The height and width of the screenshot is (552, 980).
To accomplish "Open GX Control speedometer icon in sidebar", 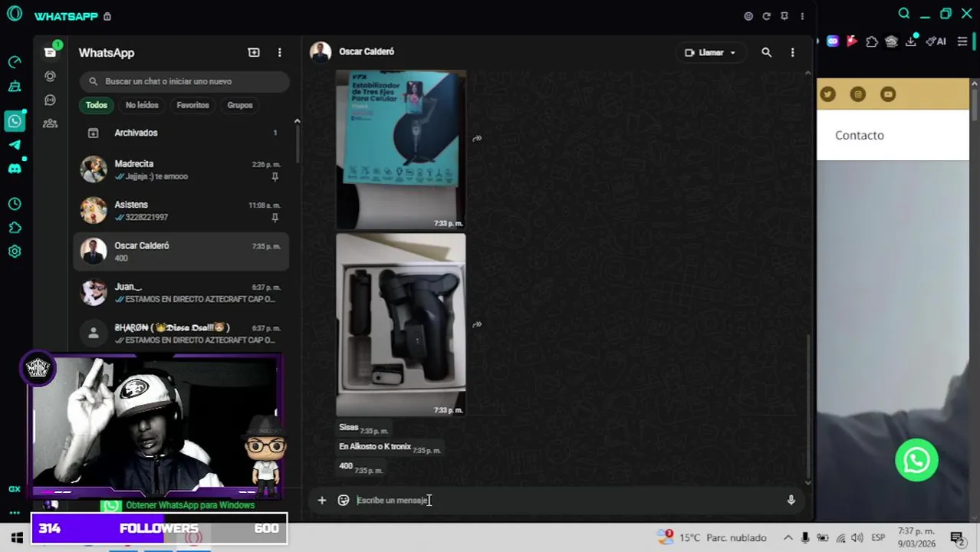I will (x=15, y=62).
